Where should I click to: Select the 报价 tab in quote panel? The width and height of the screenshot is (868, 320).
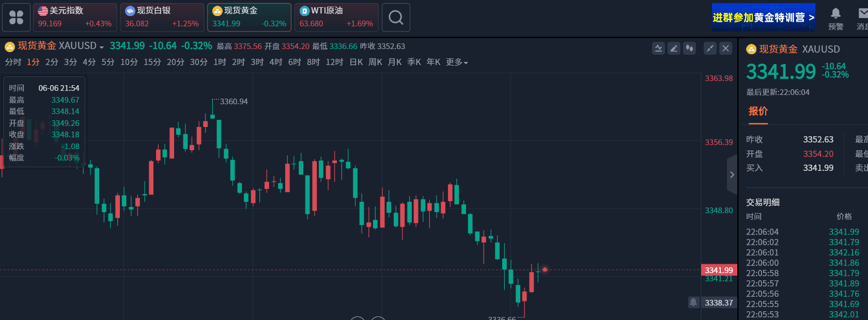coord(758,111)
